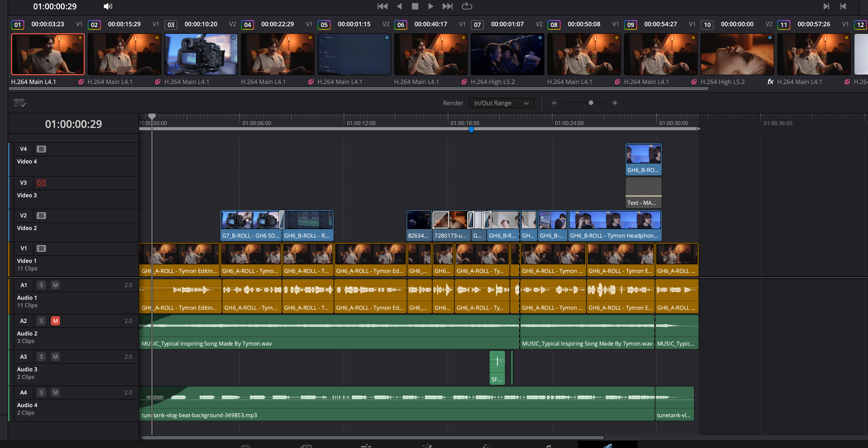Toggle Video 2 track enable icon
The height and width of the screenshot is (448, 868).
41,216
